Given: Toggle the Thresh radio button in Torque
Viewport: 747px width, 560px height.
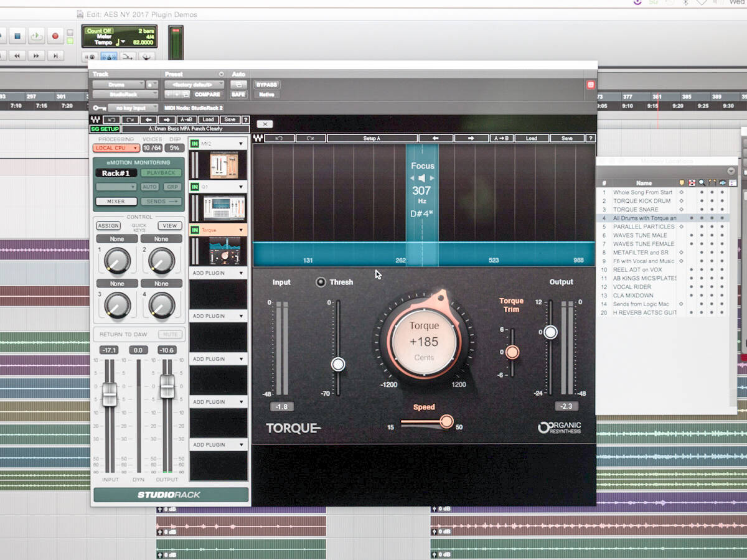Looking at the screenshot, I should [321, 282].
